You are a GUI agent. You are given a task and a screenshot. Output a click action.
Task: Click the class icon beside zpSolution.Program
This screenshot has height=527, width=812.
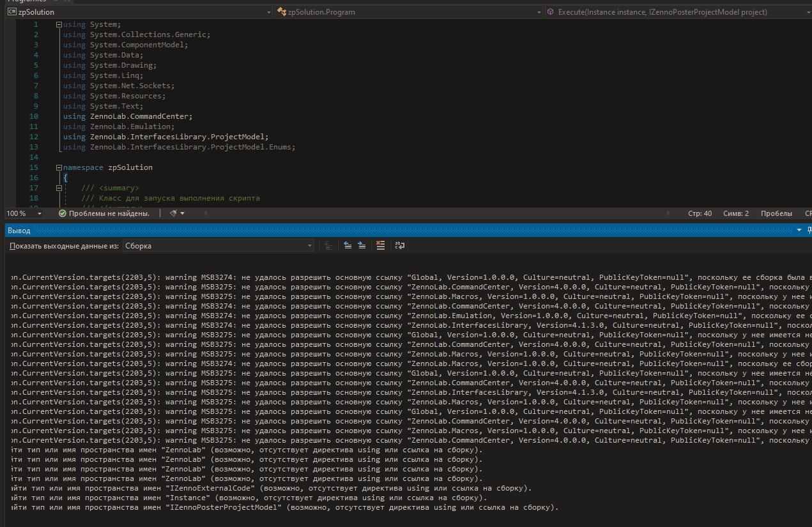[x=282, y=12]
